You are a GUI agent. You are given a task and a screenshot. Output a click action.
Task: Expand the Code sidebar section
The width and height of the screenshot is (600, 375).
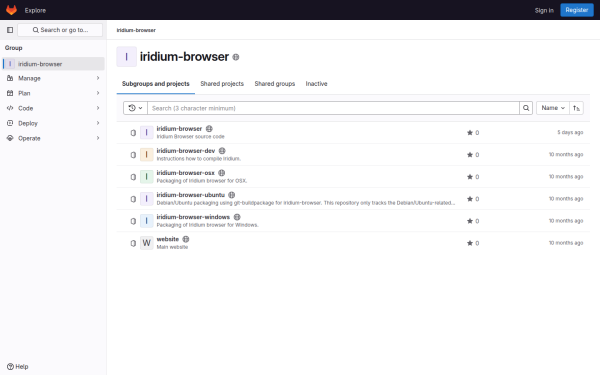[98, 108]
